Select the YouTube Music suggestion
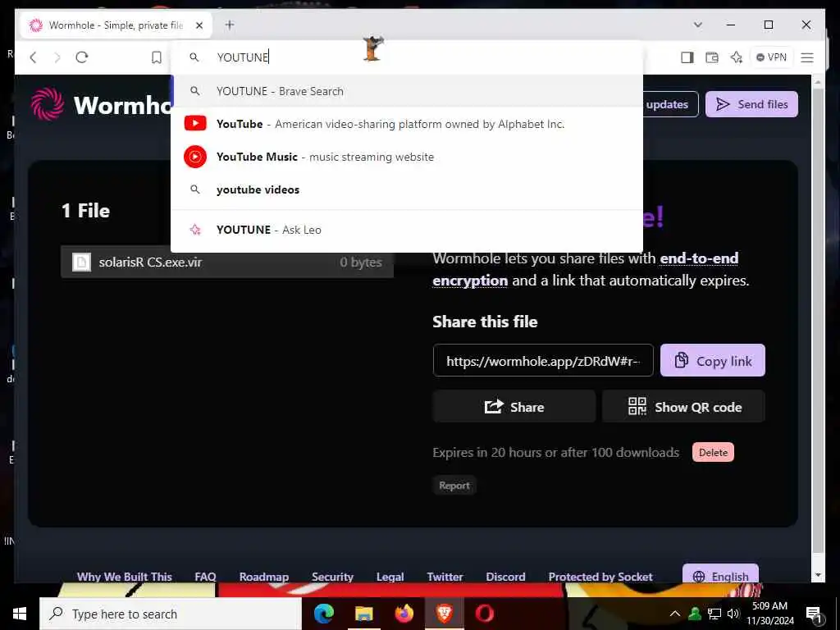 coord(407,157)
